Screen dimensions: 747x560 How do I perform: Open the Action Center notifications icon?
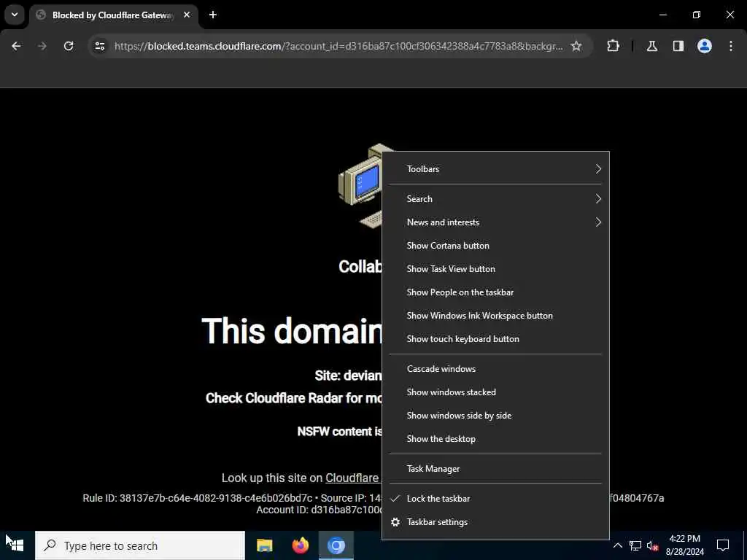coord(723,545)
